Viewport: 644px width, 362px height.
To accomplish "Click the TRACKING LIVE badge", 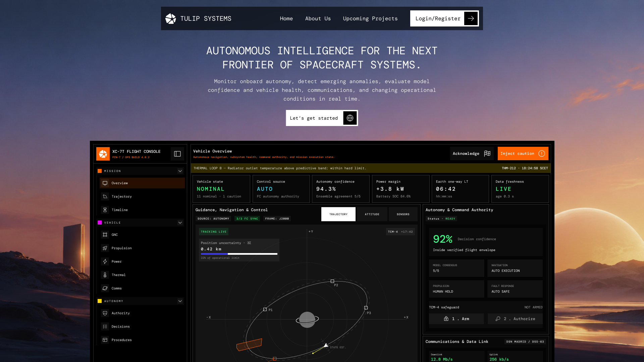I will point(214,232).
